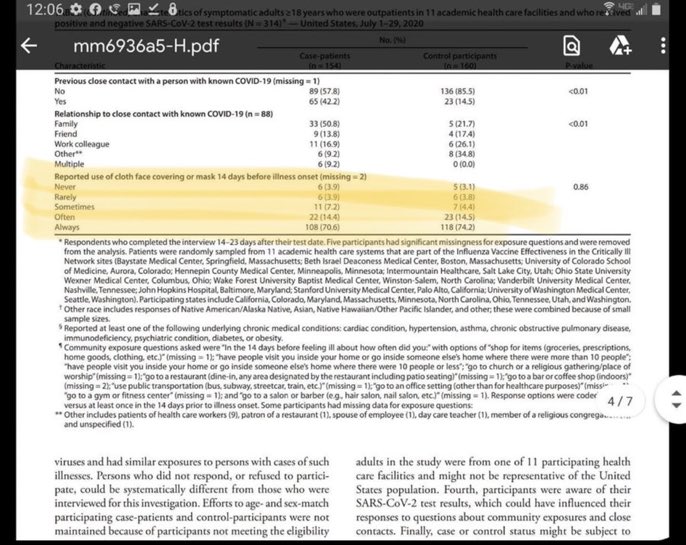686x545 pixels.
Task: Select the 'Family' row label
Action: pos(66,124)
